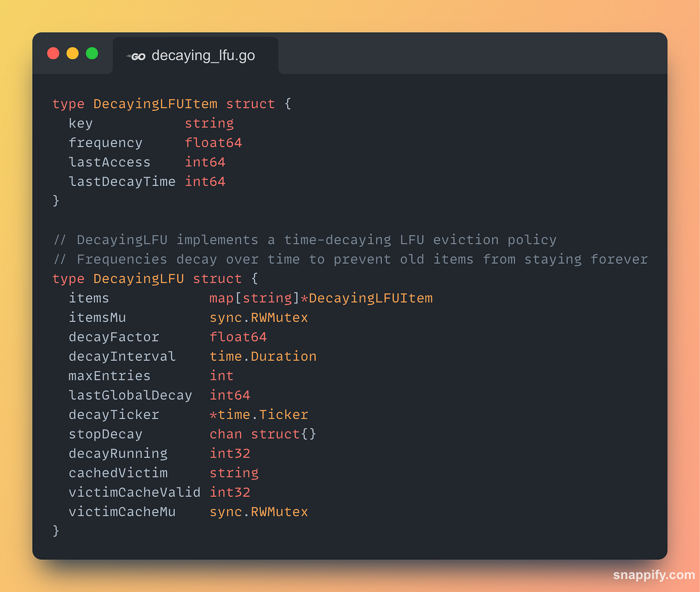Click the 'victimCacheMu' field name

[122, 512]
